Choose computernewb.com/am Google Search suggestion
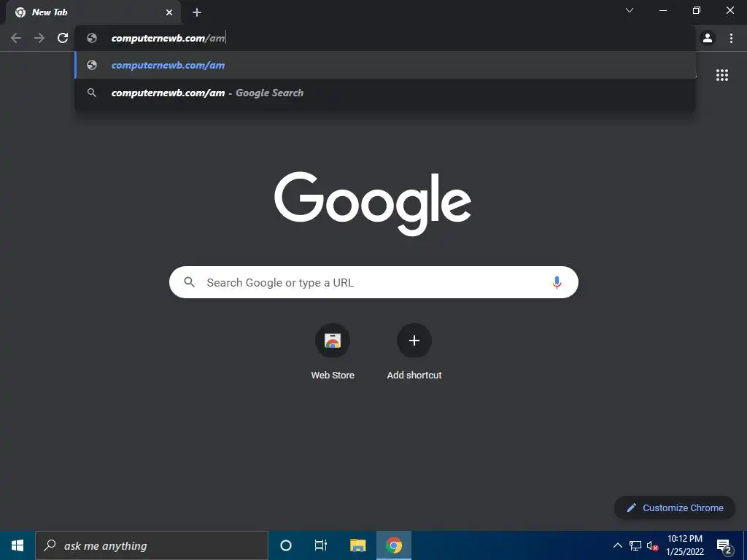 point(385,93)
